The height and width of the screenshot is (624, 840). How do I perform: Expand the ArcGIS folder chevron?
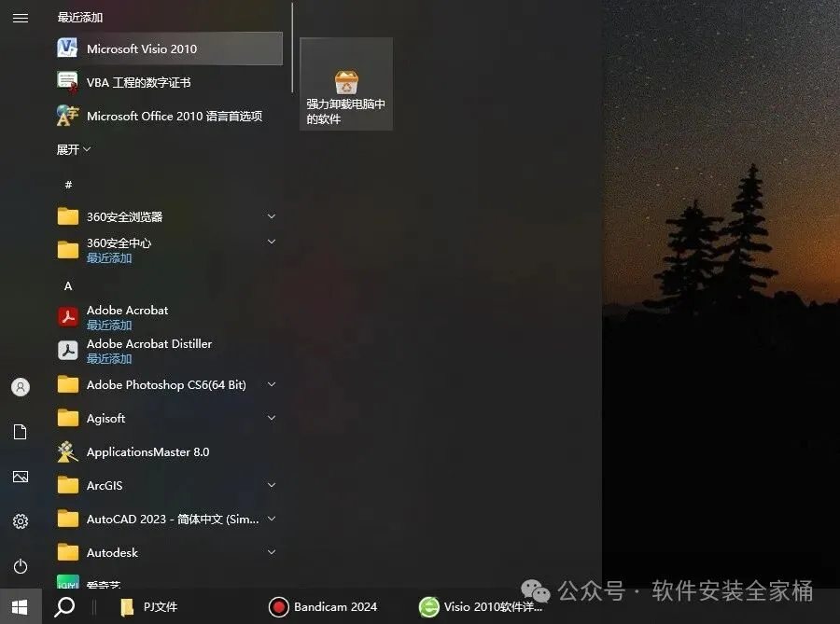point(272,485)
